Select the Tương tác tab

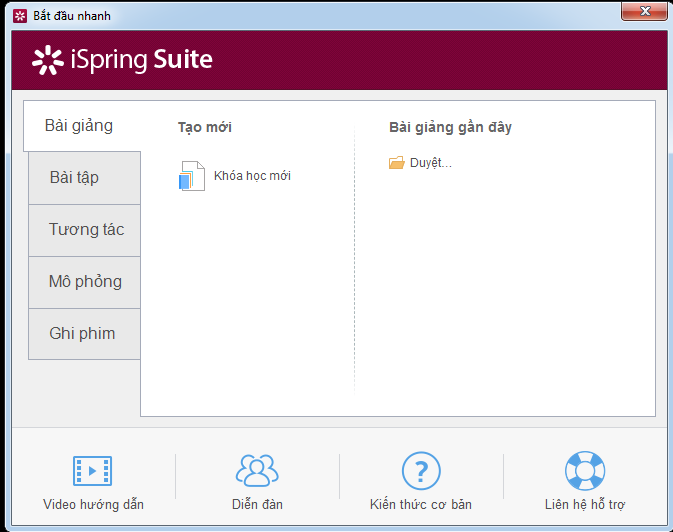tap(85, 230)
